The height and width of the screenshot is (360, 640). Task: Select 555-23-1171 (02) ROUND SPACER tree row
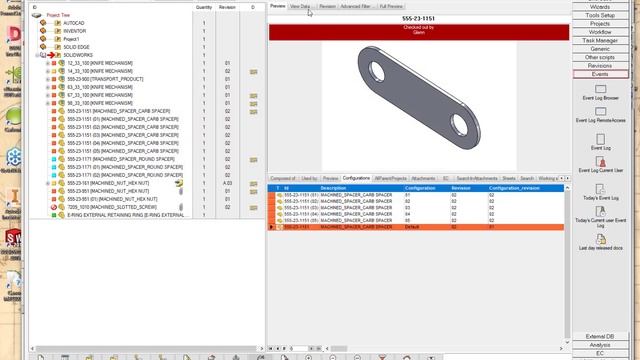pos(125,175)
